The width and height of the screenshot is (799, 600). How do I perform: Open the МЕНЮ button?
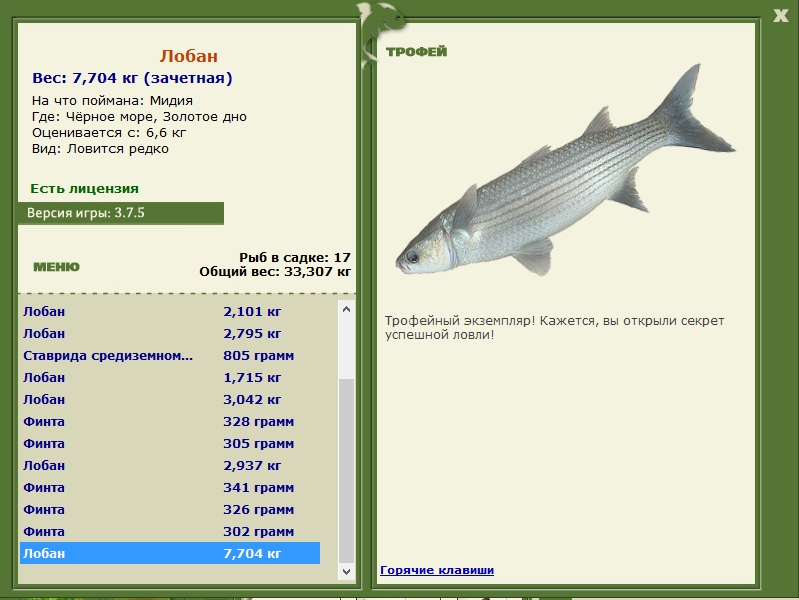pyautogui.click(x=57, y=267)
